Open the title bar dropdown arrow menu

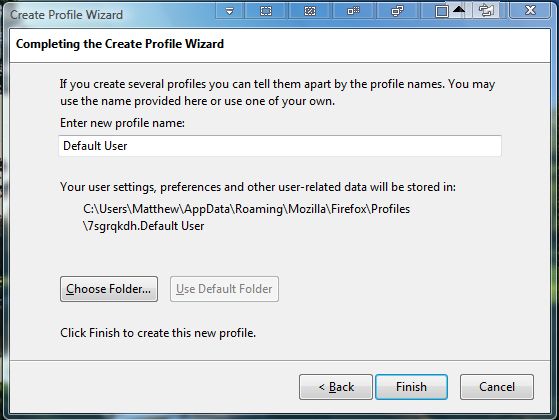coord(230,11)
